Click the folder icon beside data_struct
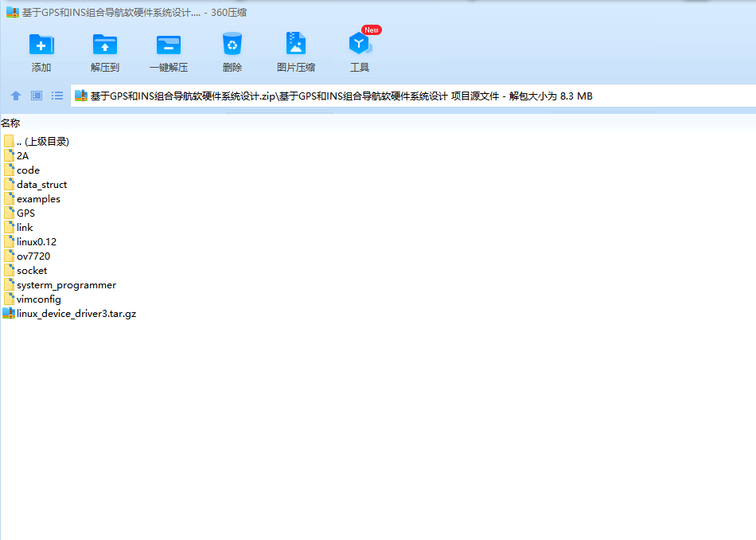The image size is (756, 540). [9, 184]
